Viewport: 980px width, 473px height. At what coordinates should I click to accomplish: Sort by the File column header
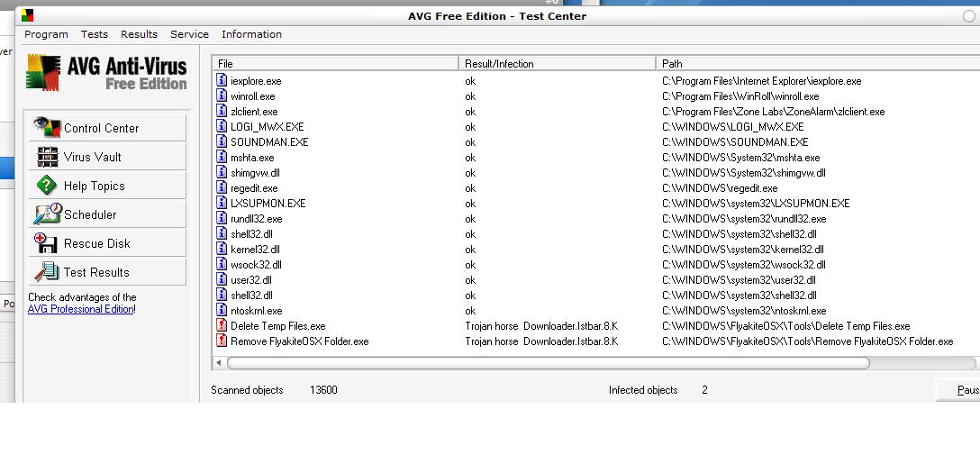[x=336, y=64]
